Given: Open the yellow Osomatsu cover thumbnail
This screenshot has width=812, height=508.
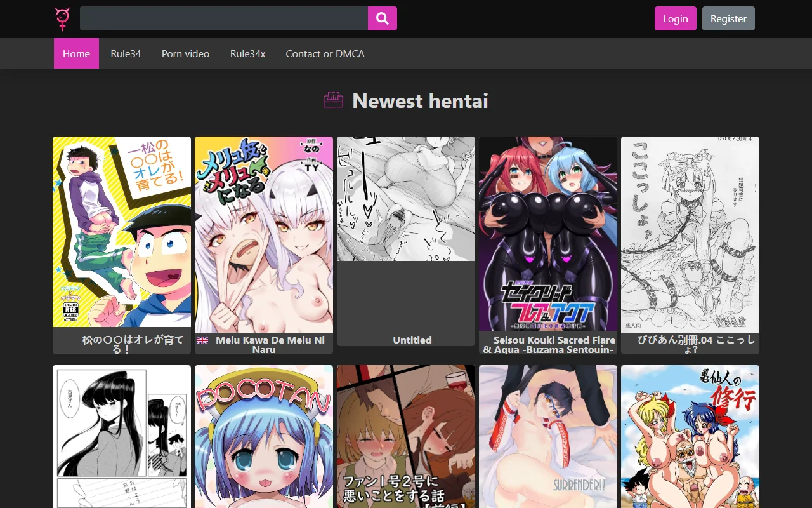Looking at the screenshot, I should (x=121, y=232).
